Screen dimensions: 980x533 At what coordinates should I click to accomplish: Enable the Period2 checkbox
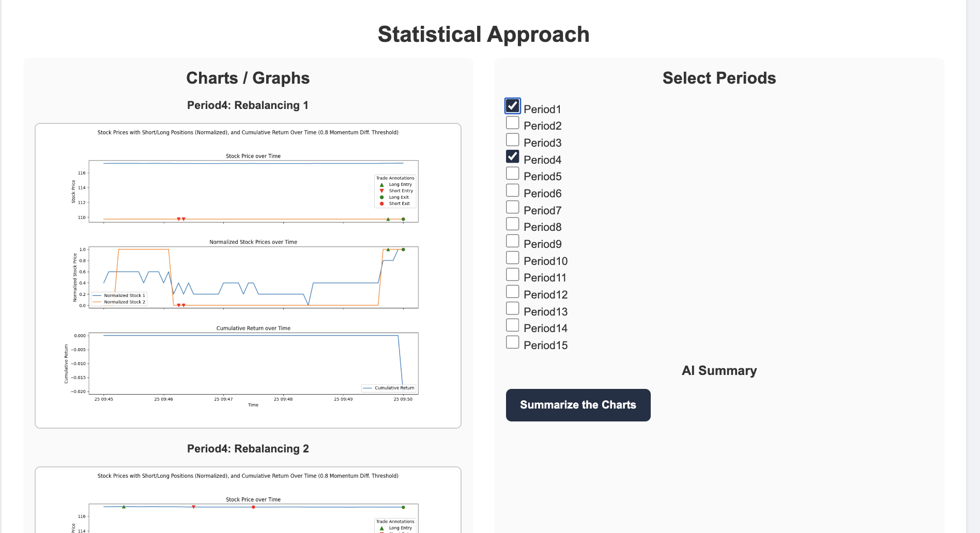pos(512,123)
